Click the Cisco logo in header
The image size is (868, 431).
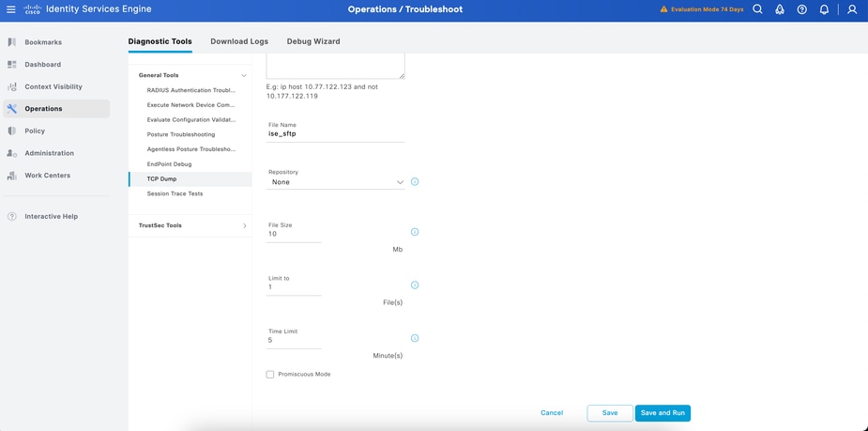[x=32, y=9]
